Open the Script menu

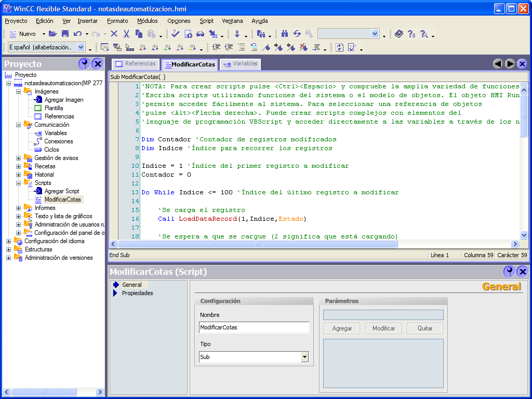(x=206, y=21)
